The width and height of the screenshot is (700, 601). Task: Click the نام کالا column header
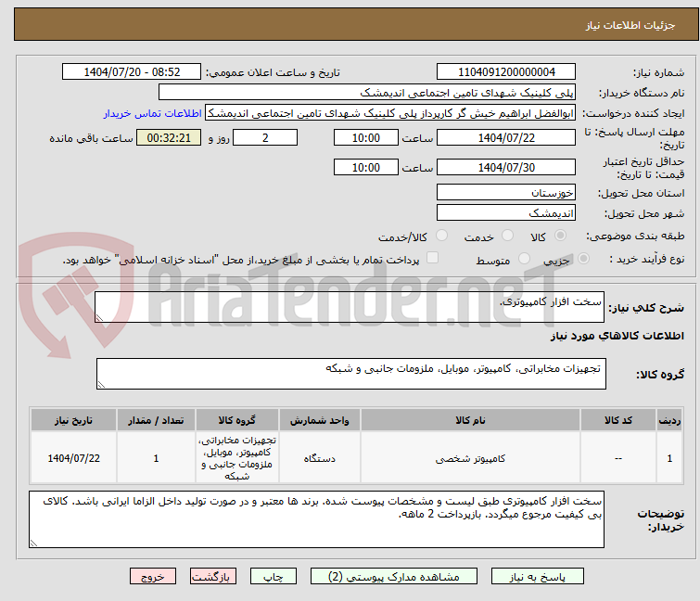coord(471,420)
